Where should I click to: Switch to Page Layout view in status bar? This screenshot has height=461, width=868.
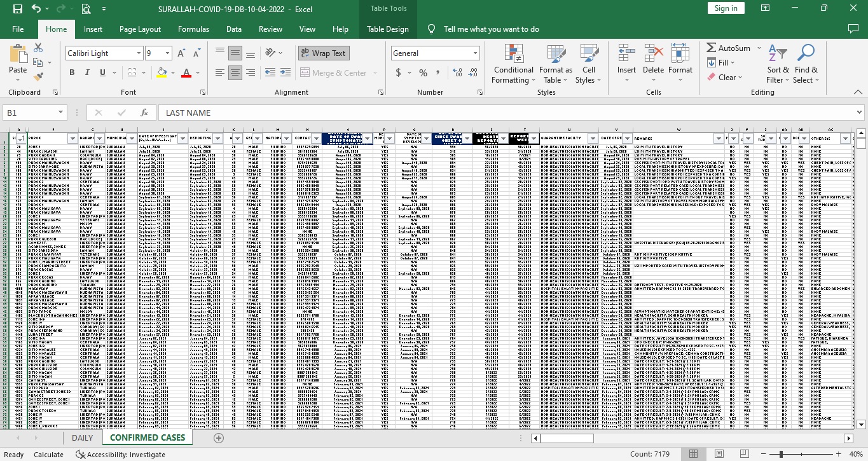[720, 455]
